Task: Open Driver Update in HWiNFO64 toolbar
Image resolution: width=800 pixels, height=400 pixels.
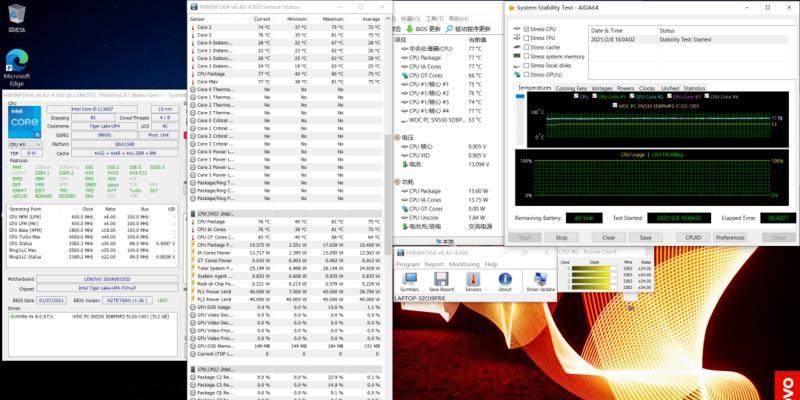Action: [540, 282]
